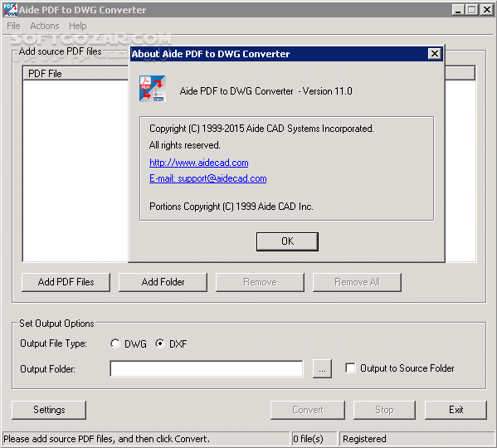Viewport: 497px width, 448px height.
Task: Click the support@aidecad.com e-mail link
Action: coord(208,178)
